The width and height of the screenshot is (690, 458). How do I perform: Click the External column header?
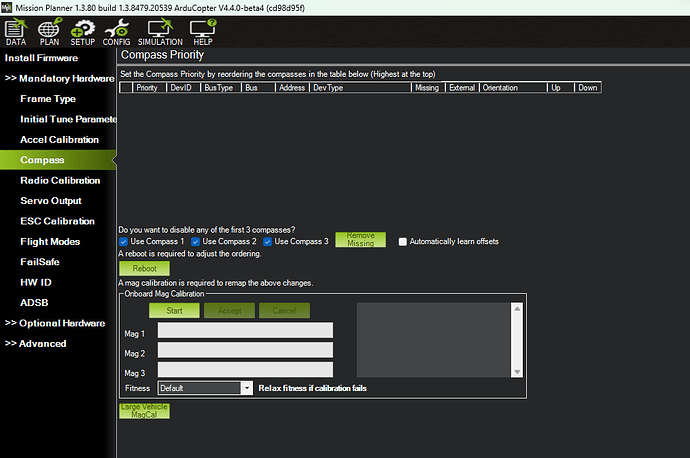[462, 88]
